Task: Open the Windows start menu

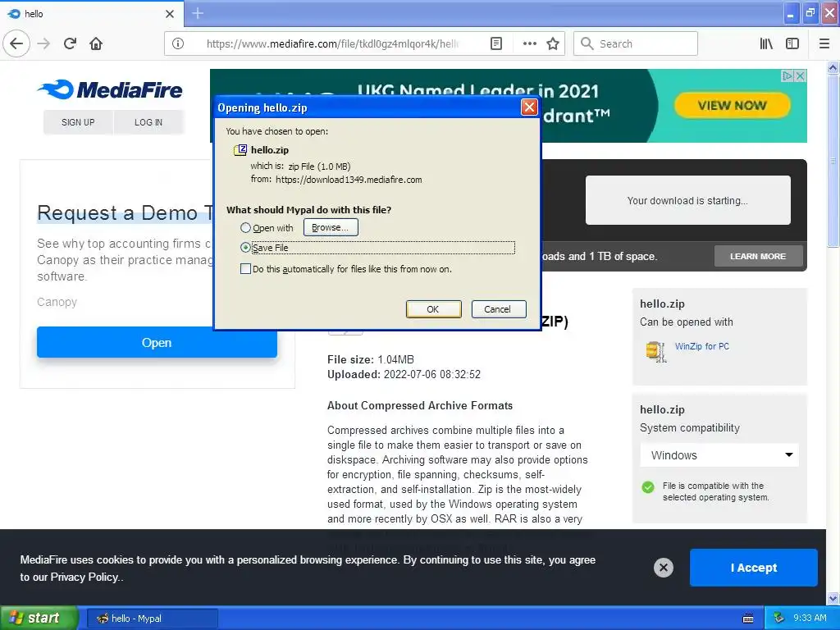Action: coord(39,619)
